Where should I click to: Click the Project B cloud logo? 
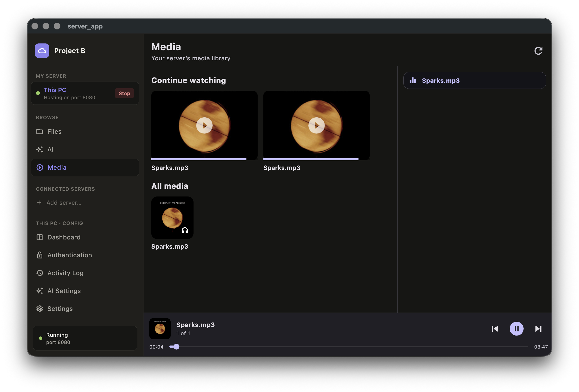click(x=42, y=51)
